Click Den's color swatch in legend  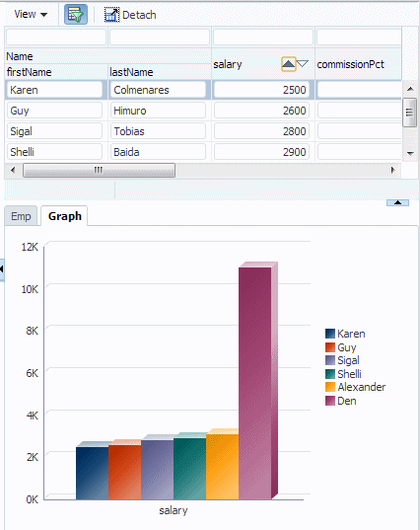coord(330,401)
